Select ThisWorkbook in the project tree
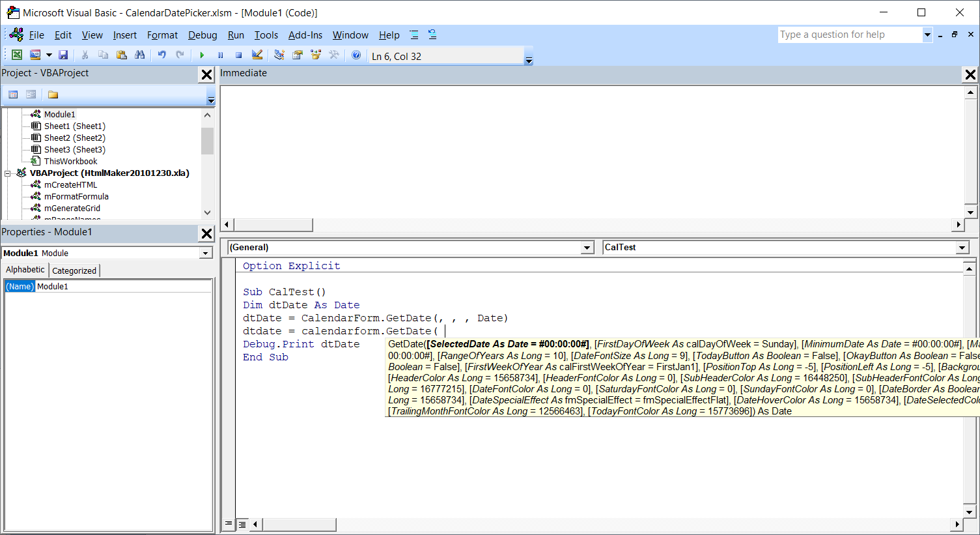Image resolution: width=980 pixels, height=535 pixels. point(70,161)
